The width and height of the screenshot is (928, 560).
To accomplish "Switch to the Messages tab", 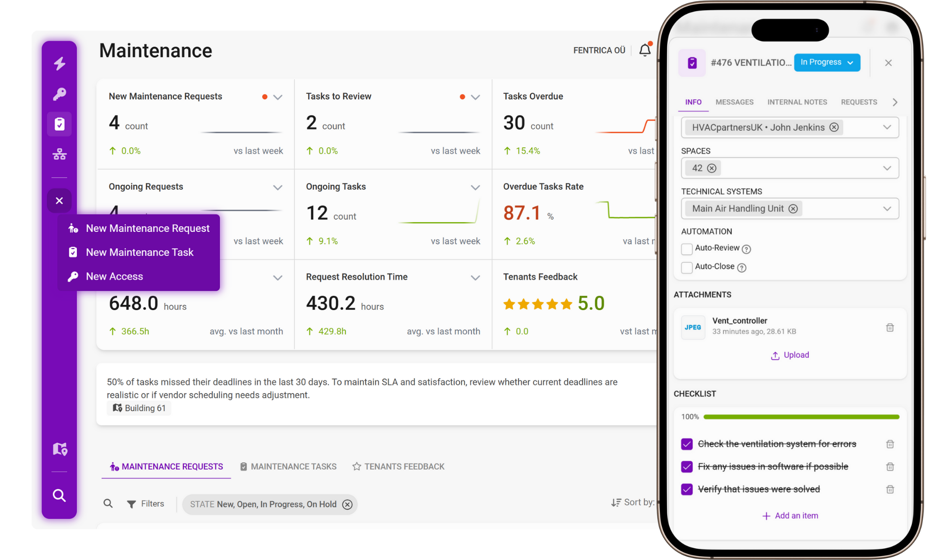I will click(734, 102).
